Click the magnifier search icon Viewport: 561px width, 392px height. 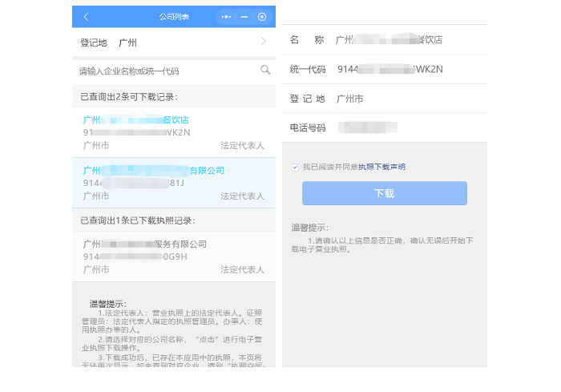coord(265,71)
